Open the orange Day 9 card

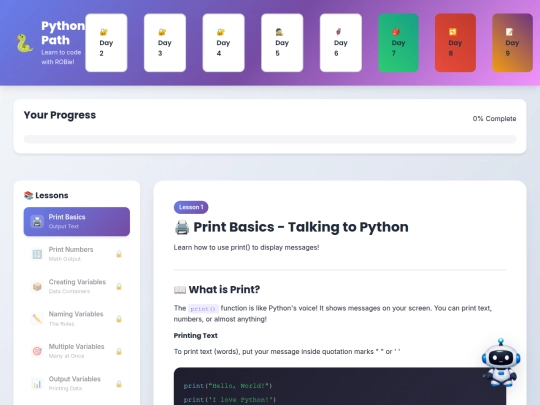(512, 43)
